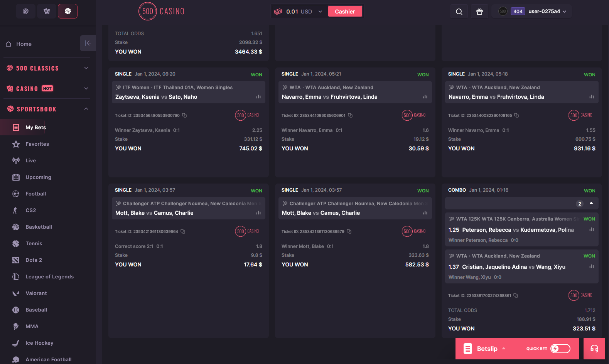Copy ticket ID 2353441096035606901

pyautogui.click(x=350, y=115)
